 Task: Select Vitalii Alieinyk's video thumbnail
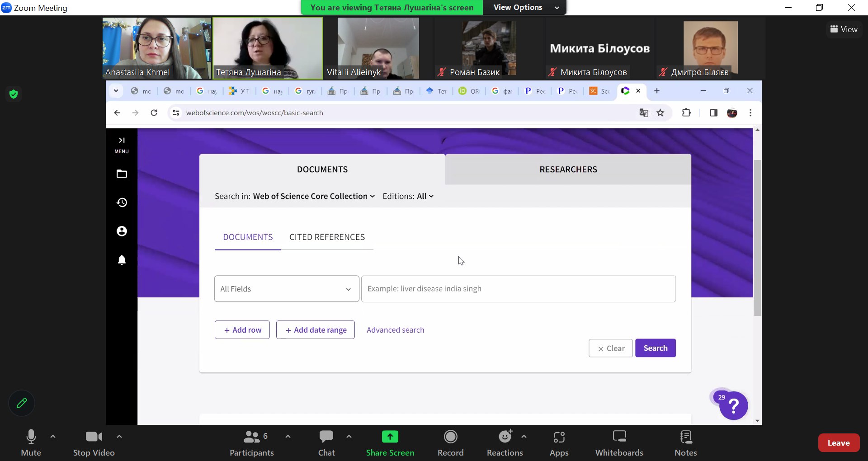tap(378, 48)
